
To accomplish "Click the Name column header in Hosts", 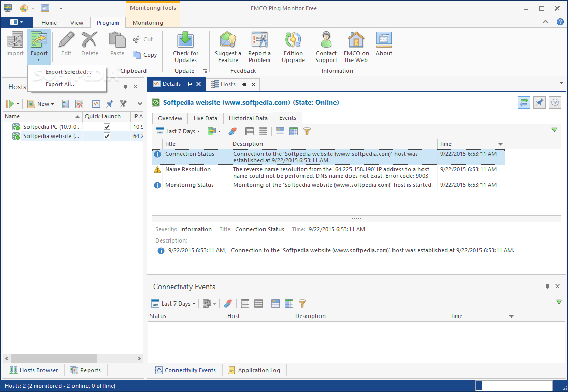I will pyautogui.click(x=42, y=116).
